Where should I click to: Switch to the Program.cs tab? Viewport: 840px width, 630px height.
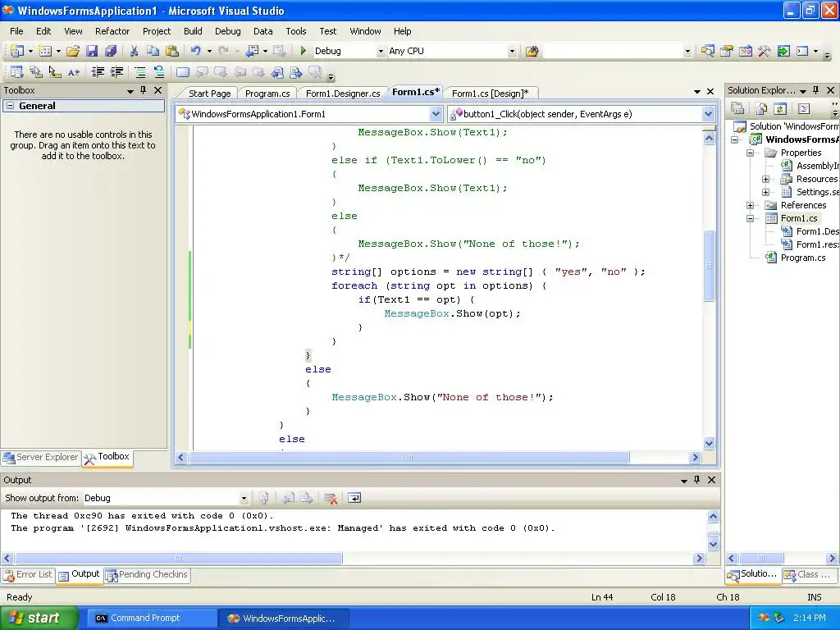(267, 94)
